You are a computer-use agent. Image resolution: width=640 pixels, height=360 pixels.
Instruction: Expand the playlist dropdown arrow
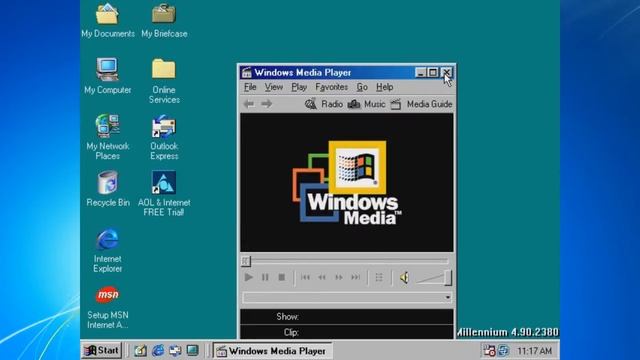(448, 297)
